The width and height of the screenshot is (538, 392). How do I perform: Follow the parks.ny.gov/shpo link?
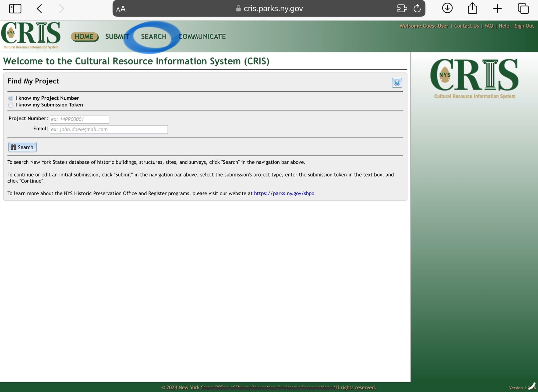284,193
